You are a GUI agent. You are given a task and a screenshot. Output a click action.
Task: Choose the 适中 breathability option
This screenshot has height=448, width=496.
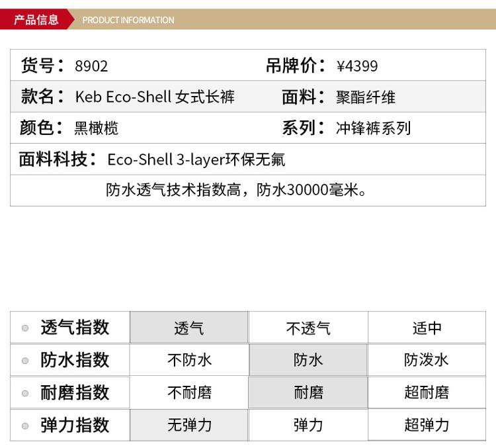[427, 328]
